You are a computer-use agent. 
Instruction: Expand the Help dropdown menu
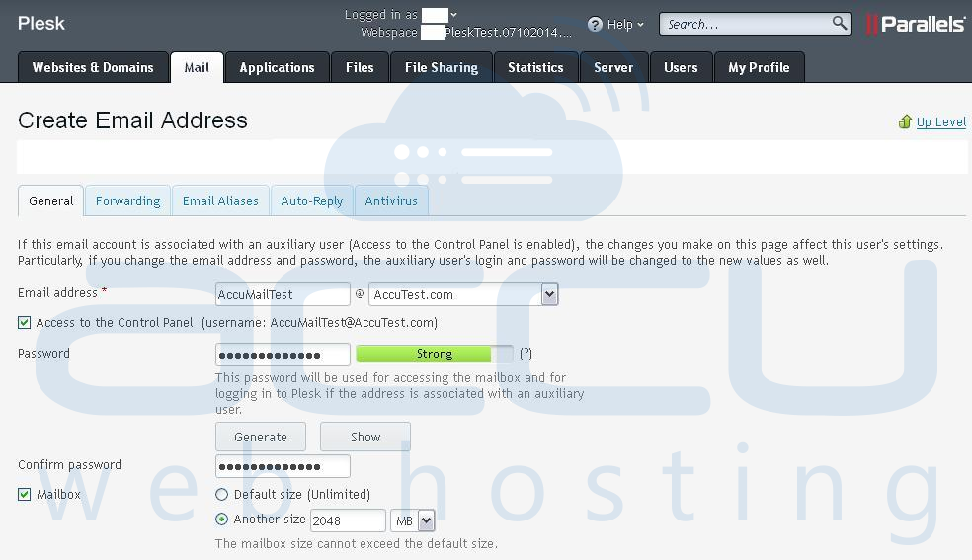(640, 24)
